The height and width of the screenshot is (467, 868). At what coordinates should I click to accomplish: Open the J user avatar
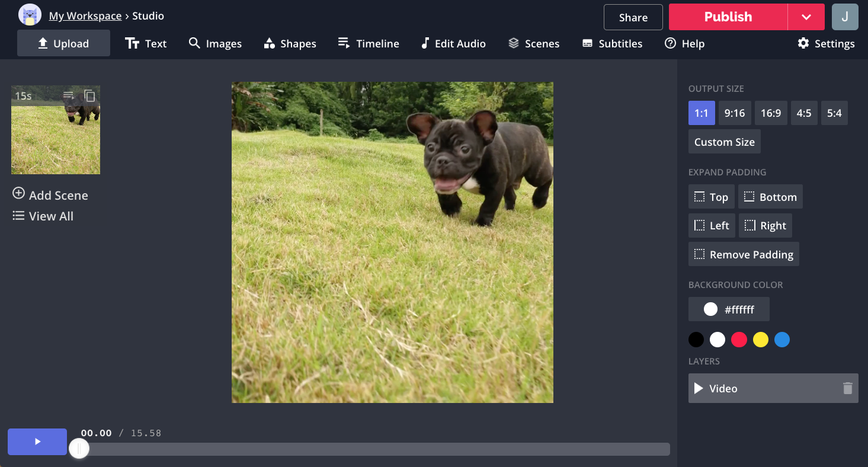tap(845, 17)
